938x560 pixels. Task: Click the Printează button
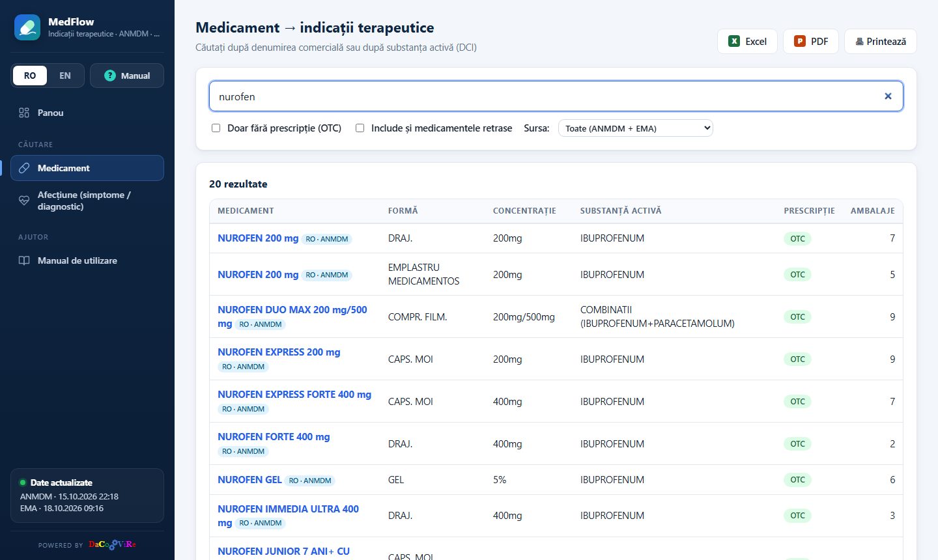pos(881,41)
